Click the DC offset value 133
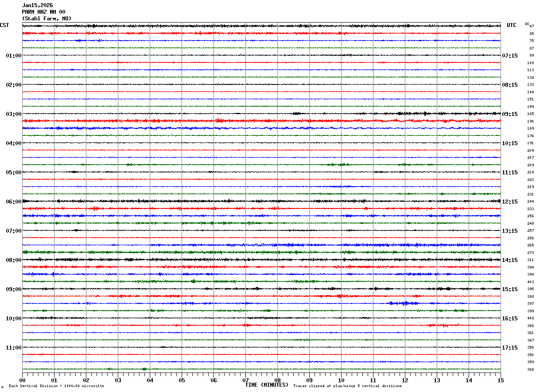536x392 pixels. (x=531, y=85)
